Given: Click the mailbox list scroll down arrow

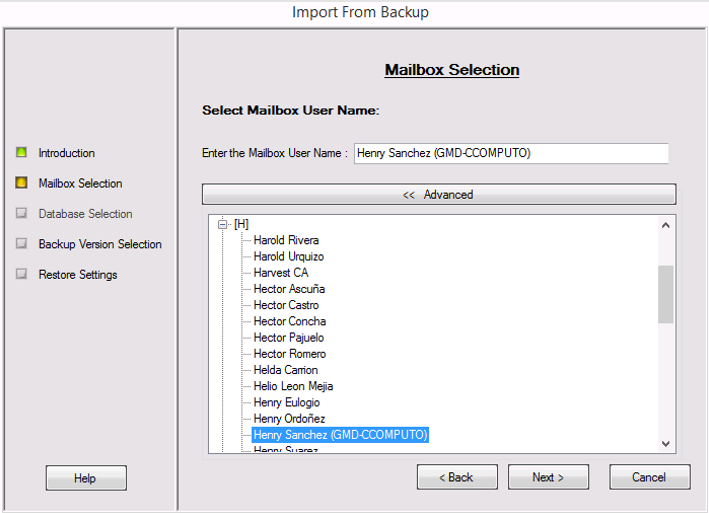Looking at the screenshot, I should pyautogui.click(x=666, y=444).
